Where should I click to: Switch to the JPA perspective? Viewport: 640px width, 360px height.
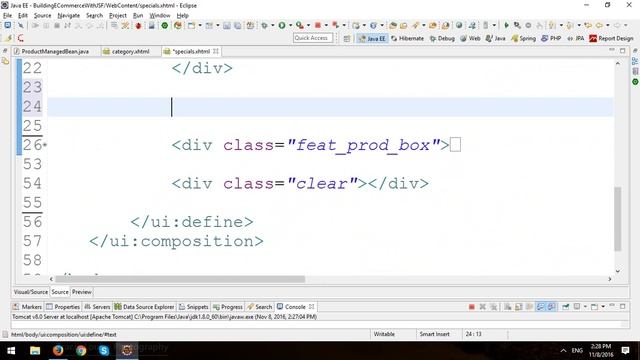coord(576,38)
